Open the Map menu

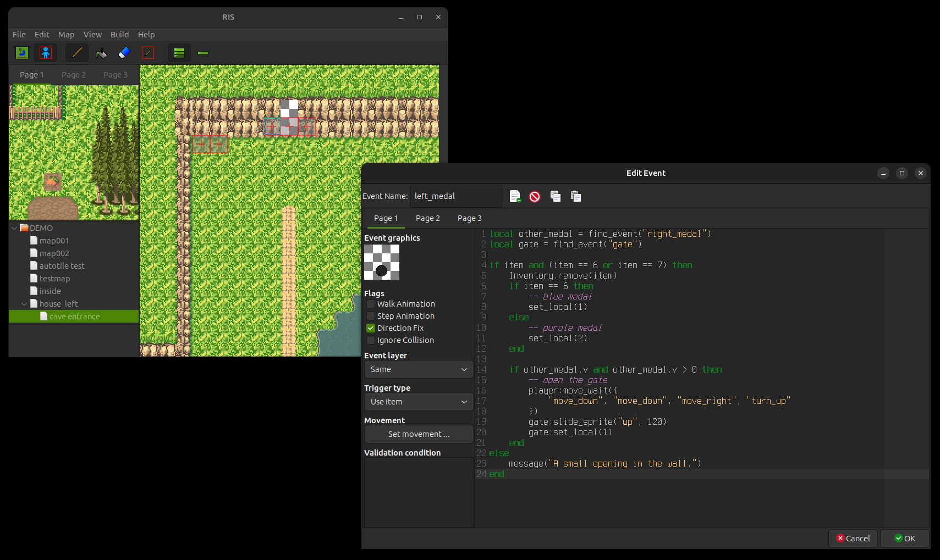point(67,34)
